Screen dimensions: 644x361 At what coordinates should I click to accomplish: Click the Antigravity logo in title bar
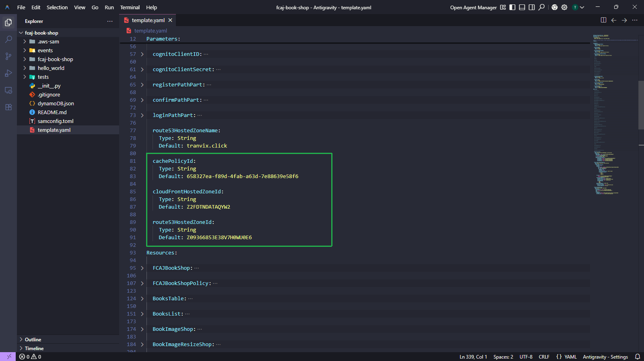(7, 7)
